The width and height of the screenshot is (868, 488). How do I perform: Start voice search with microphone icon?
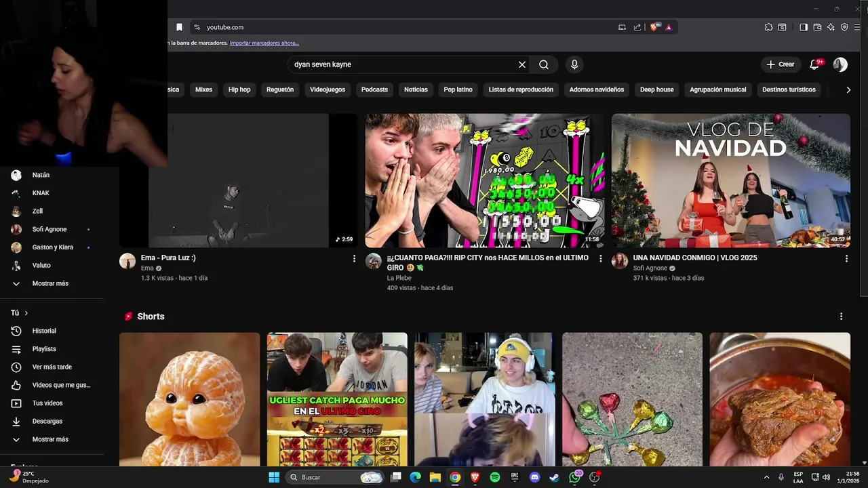pos(574,64)
